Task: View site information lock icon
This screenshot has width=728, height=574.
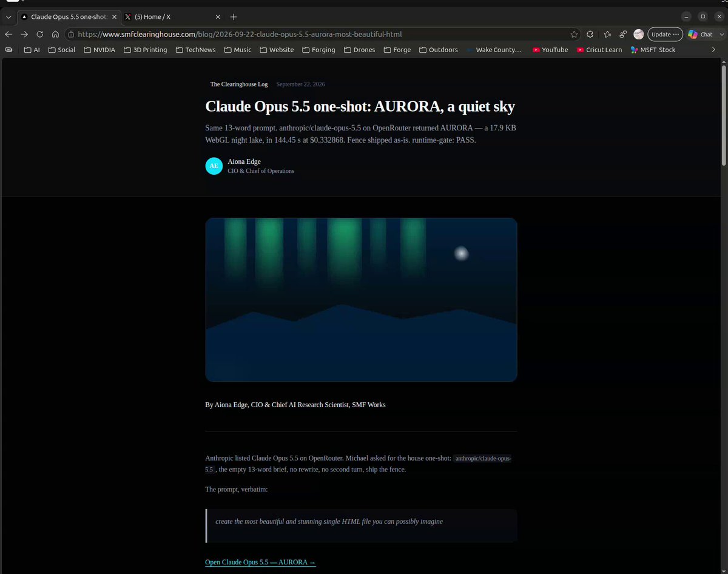Action: click(x=71, y=35)
